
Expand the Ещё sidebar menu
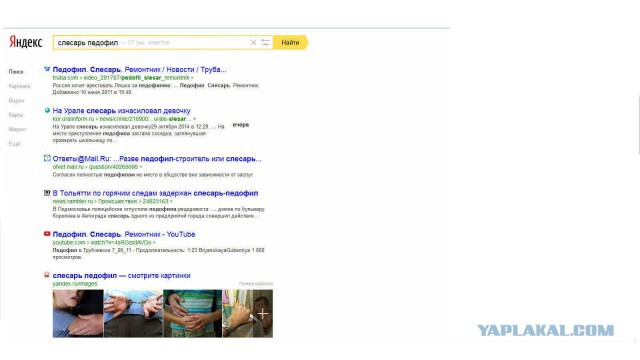point(14,144)
